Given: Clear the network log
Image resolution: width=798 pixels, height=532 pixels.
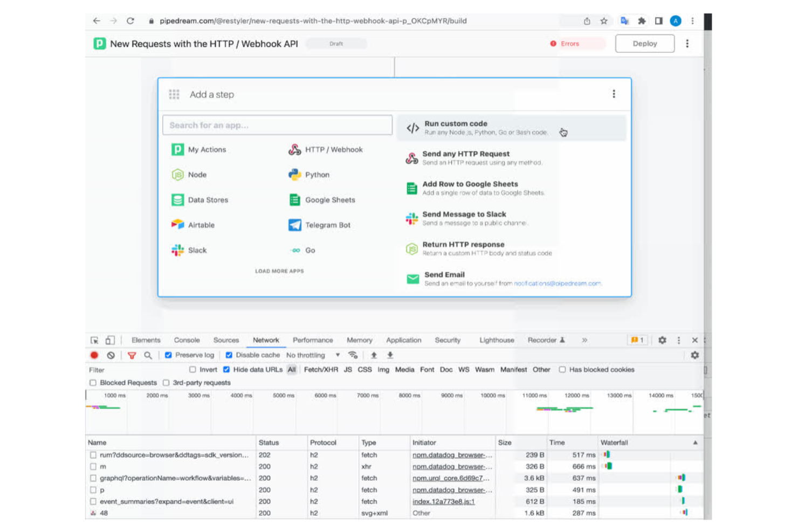Looking at the screenshot, I should (111, 355).
